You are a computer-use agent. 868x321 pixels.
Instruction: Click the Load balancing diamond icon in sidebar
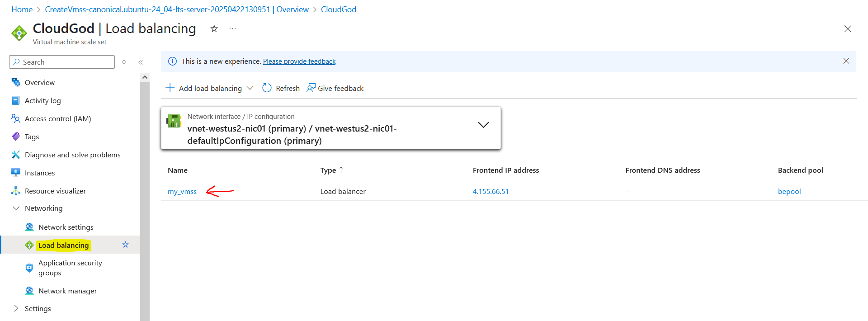click(x=29, y=245)
